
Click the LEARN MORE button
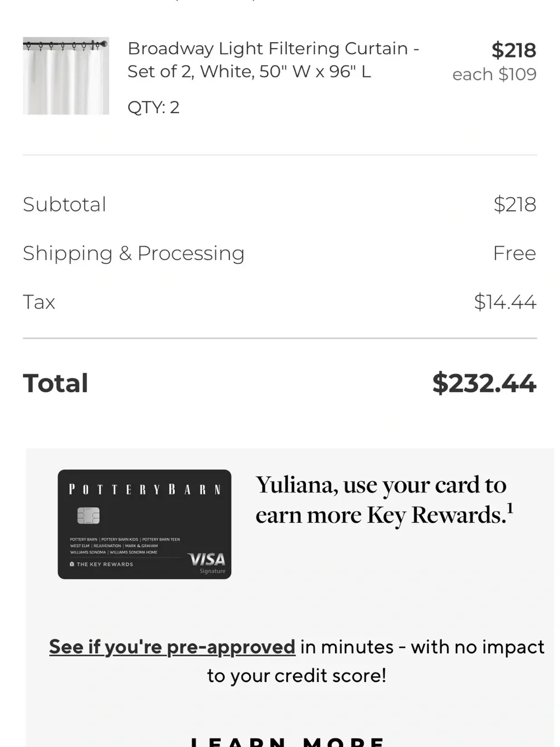pyautogui.click(x=287, y=741)
